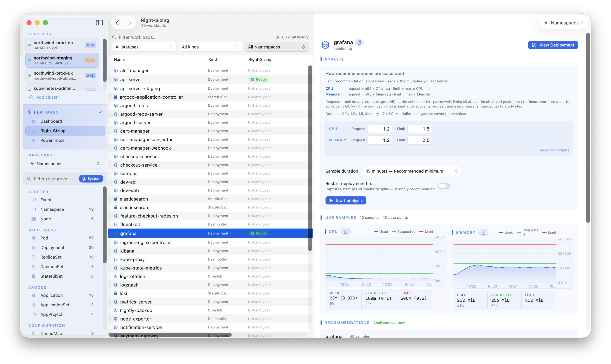Viewport: 611px width, 364px height.
Task: Click the log-rotation CronJob clock icon
Action: [x=115, y=276]
